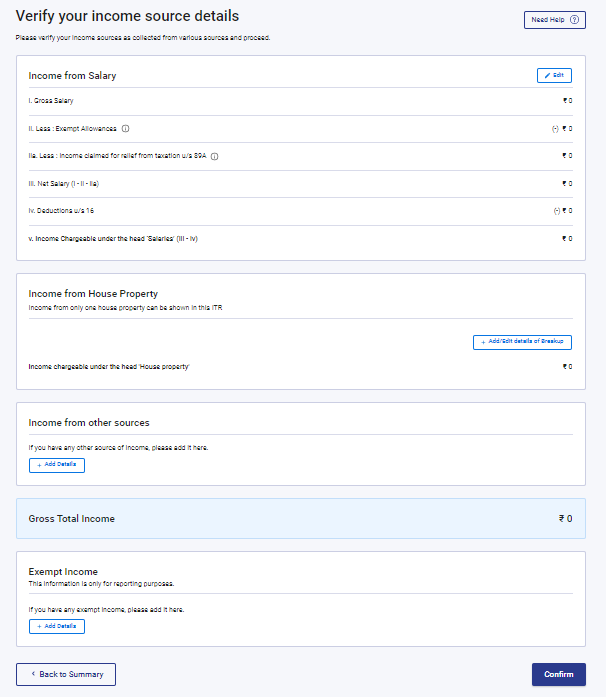Click Add/Edit details of Breakup

522,342
